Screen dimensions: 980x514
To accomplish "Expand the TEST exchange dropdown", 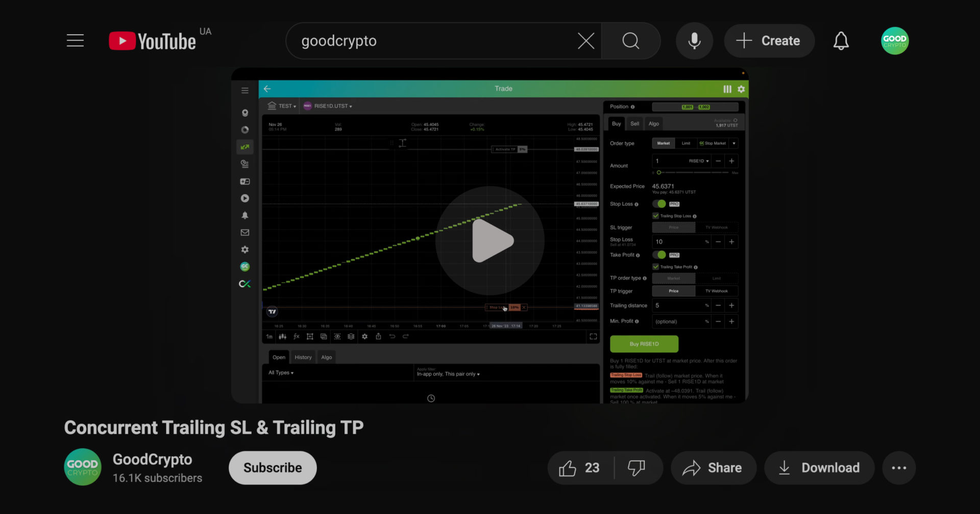I will [284, 106].
